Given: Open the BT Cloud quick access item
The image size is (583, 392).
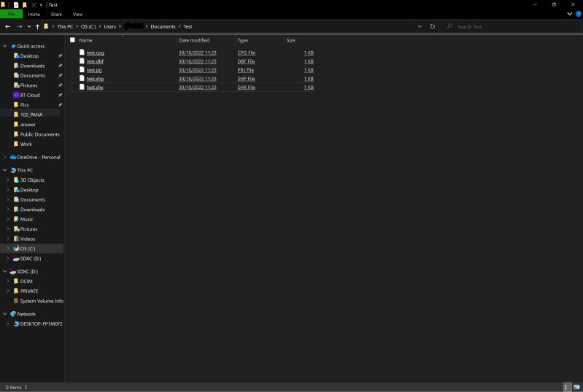Looking at the screenshot, I should click(30, 95).
